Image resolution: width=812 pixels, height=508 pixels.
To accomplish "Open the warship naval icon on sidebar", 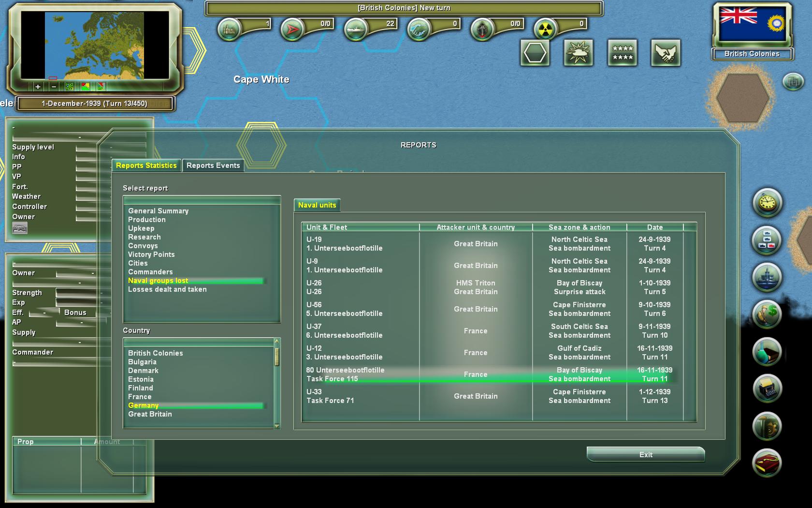I will [767, 277].
